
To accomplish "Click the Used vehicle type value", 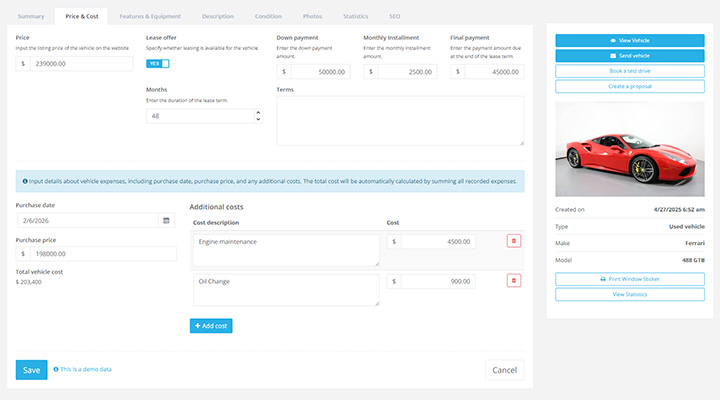I will 686,226.
